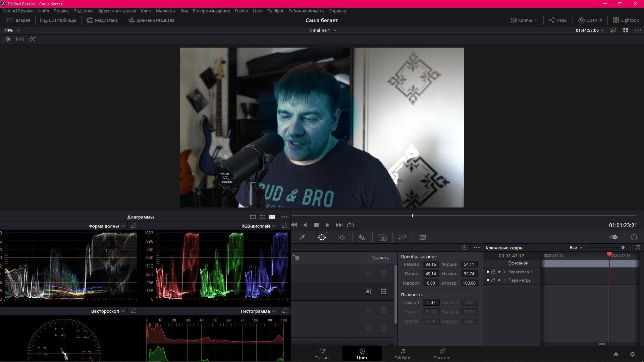644x362 pixels.
Task: Open the Info palette icon
Action: [634, 237]
